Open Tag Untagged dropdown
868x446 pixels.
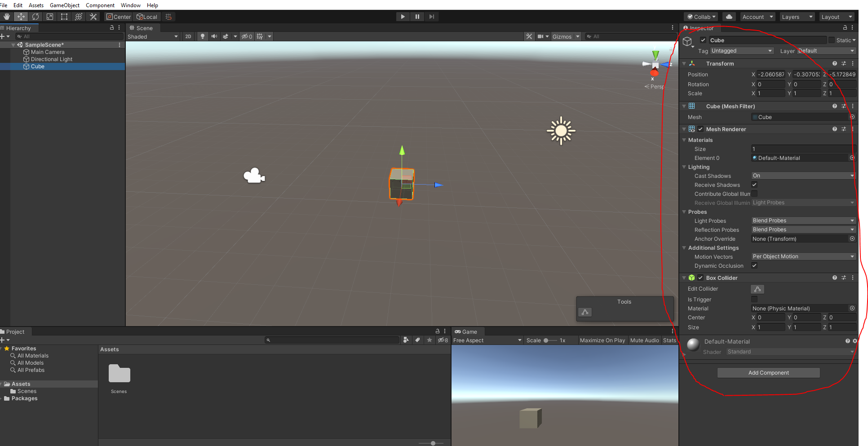point(742,51)
